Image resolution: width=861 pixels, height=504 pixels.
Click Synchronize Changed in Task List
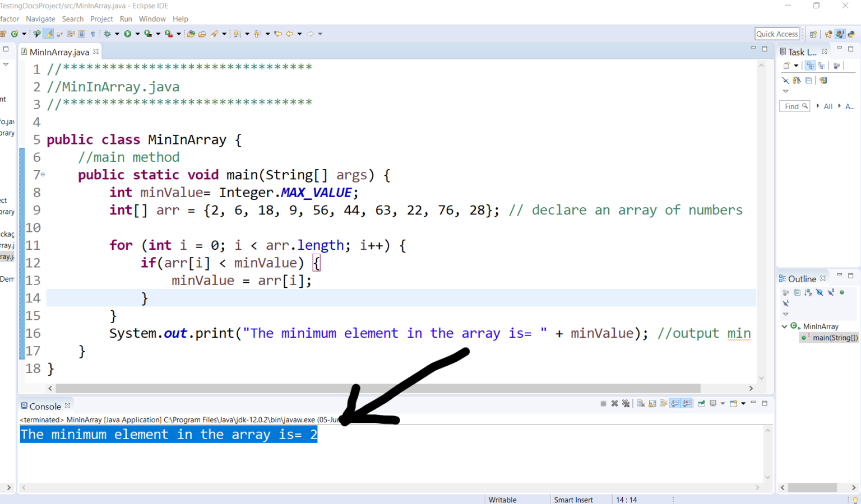823,80
